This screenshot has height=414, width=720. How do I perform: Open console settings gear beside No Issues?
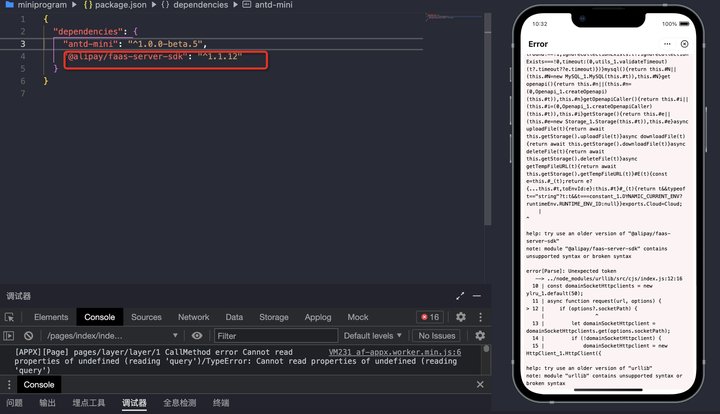480,336
